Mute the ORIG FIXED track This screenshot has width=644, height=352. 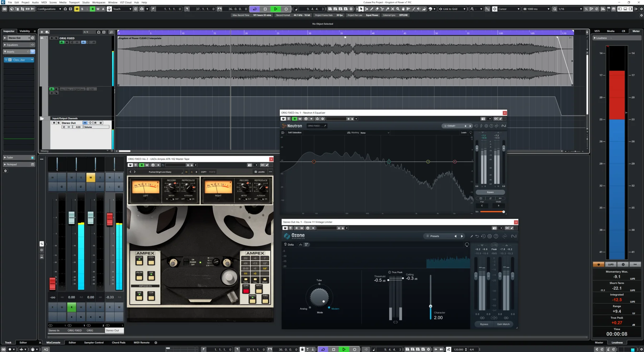click(x=52, y=38)
